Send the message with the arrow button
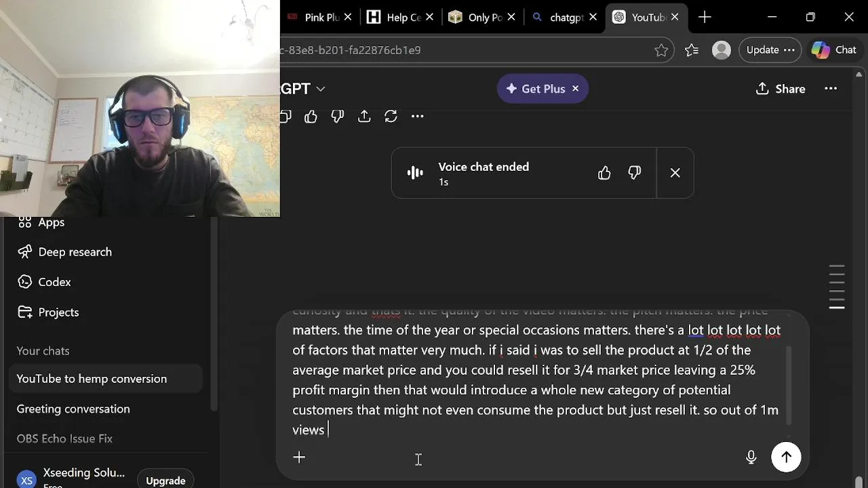 (x=786, y=457)
